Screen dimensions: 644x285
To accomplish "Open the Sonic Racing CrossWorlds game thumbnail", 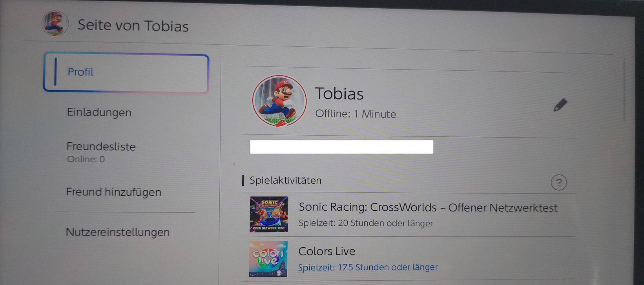I will point(269,214).
